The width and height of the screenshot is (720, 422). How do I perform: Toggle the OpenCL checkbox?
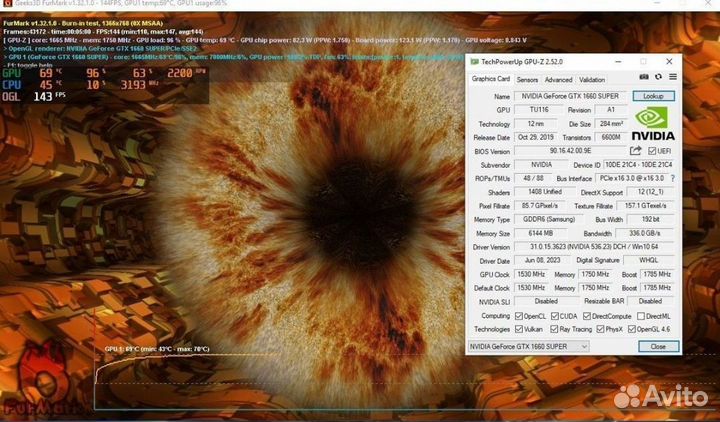[519, 316]
